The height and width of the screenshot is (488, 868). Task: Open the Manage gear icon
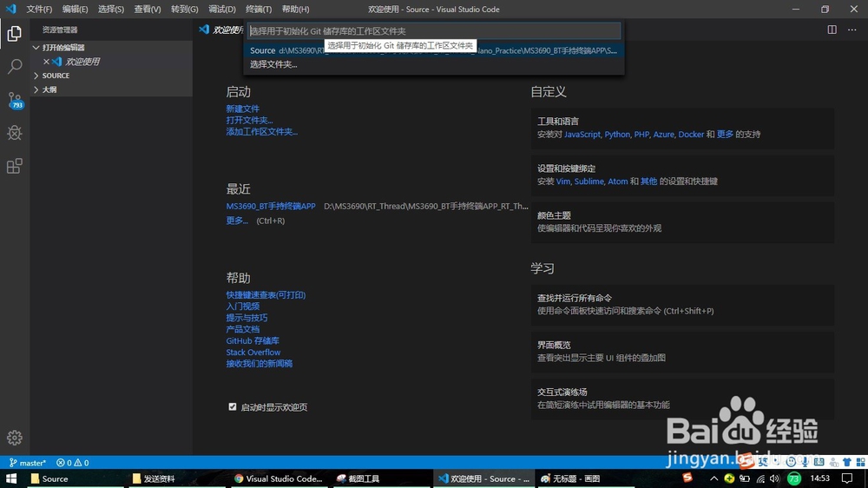coord(15,438)
